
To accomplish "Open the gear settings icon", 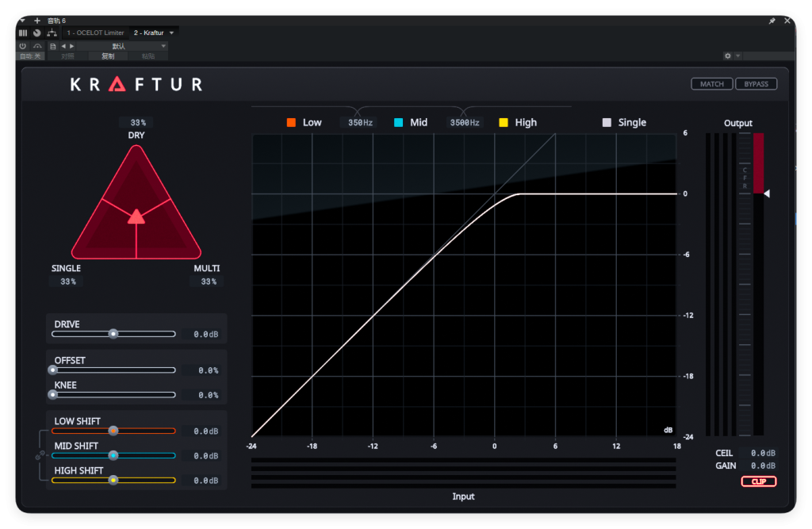I will pos(728,56).
